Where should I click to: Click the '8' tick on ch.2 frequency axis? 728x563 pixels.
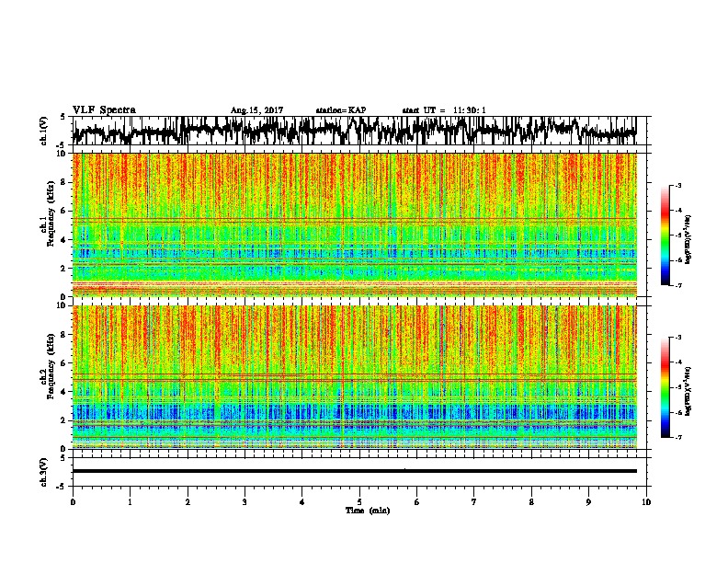pos(64,335)
